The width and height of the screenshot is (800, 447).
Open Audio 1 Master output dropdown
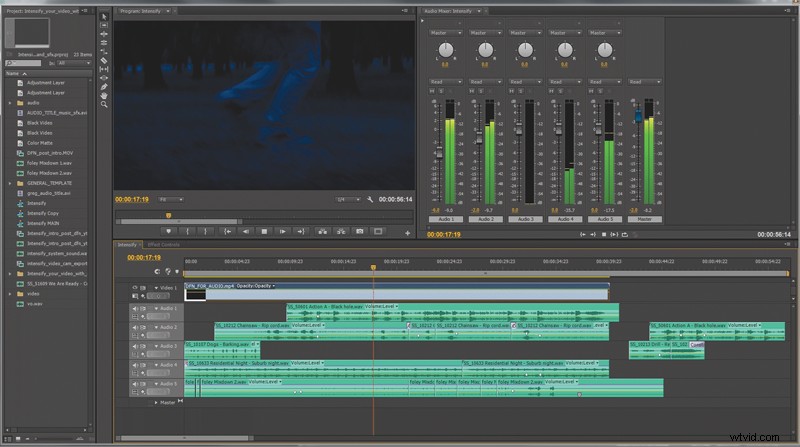click(445, 33)
